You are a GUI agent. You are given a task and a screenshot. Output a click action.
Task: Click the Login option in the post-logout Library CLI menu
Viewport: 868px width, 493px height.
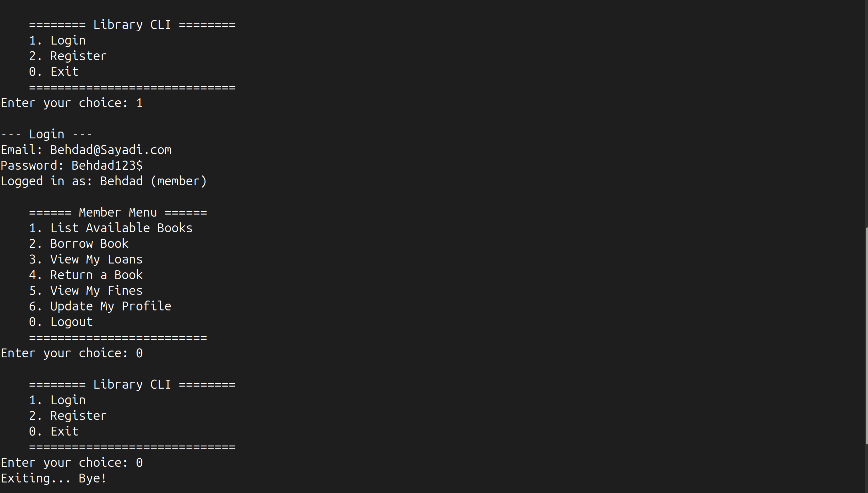pos(68,400)
